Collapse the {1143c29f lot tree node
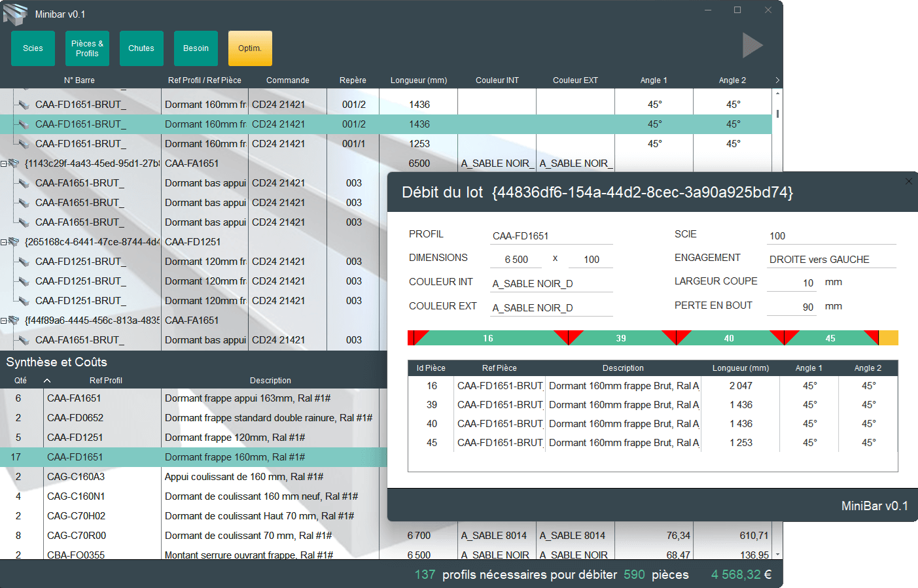Screen dimensions: 918x588 tap(4, 164)
